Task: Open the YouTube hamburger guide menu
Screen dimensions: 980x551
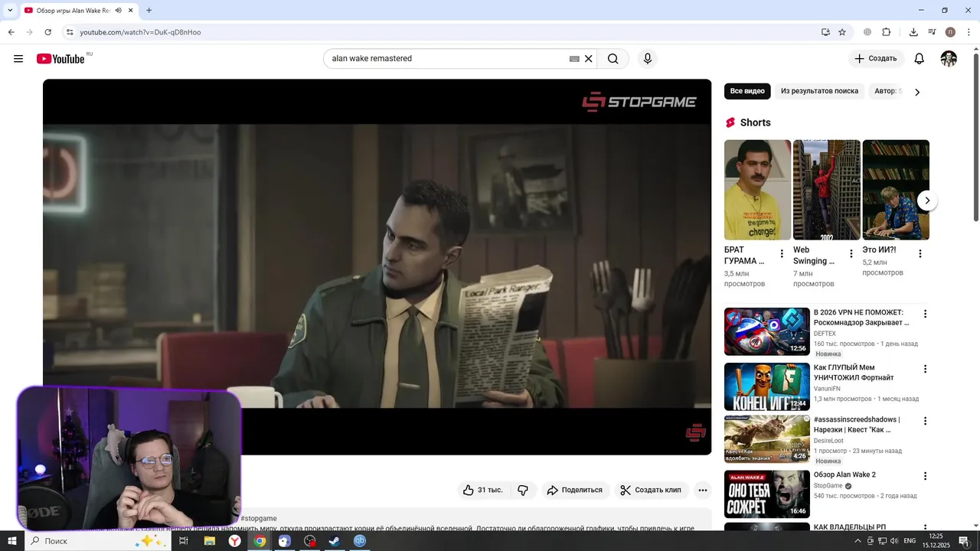Action: (18, 59)
